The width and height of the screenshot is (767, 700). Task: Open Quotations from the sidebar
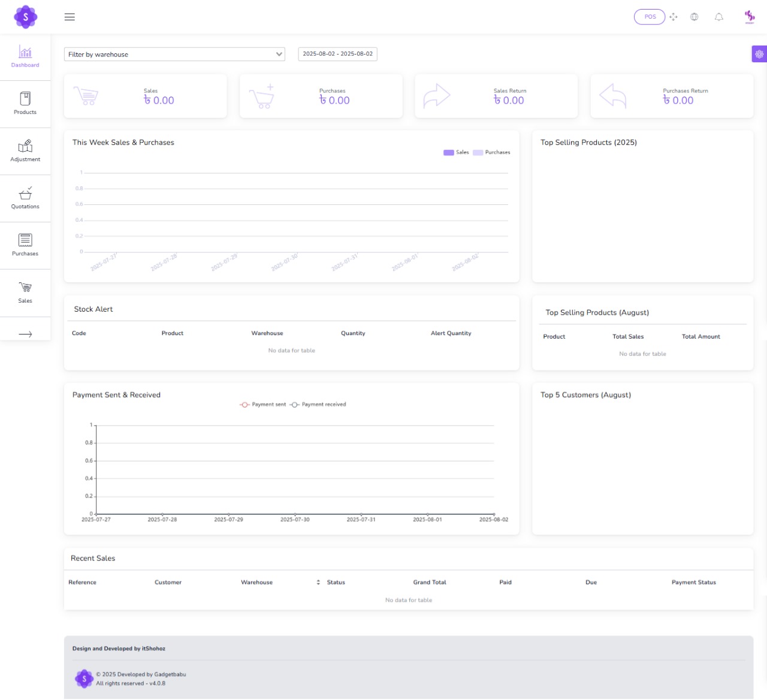coord(25,198)
